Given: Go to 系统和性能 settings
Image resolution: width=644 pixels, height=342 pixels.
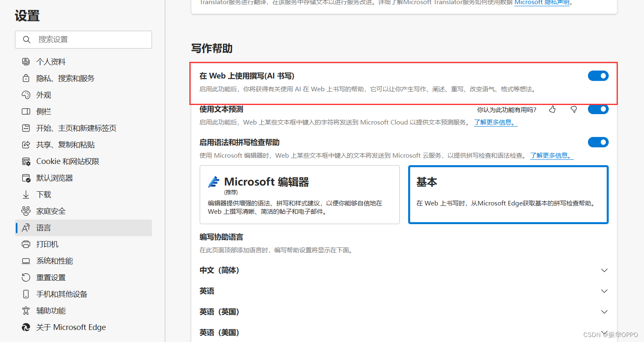Looking at the screenshot, I should click(x=83, y=261).
